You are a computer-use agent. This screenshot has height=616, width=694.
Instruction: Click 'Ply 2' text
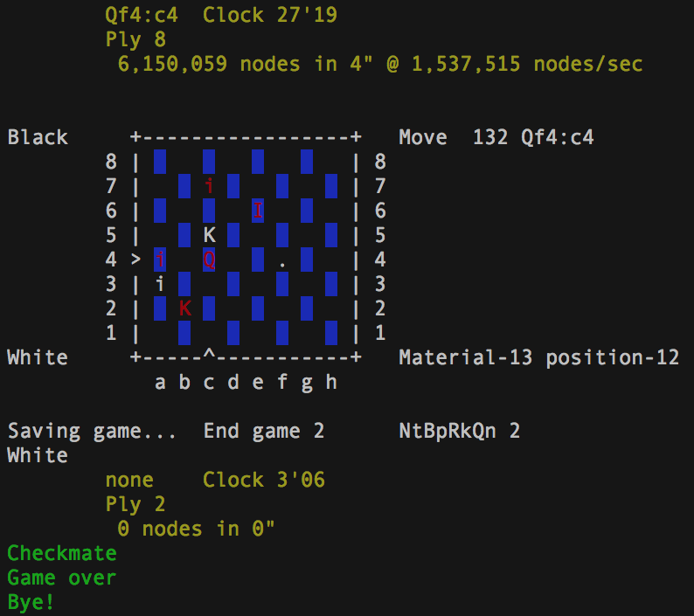pos(135,504)
